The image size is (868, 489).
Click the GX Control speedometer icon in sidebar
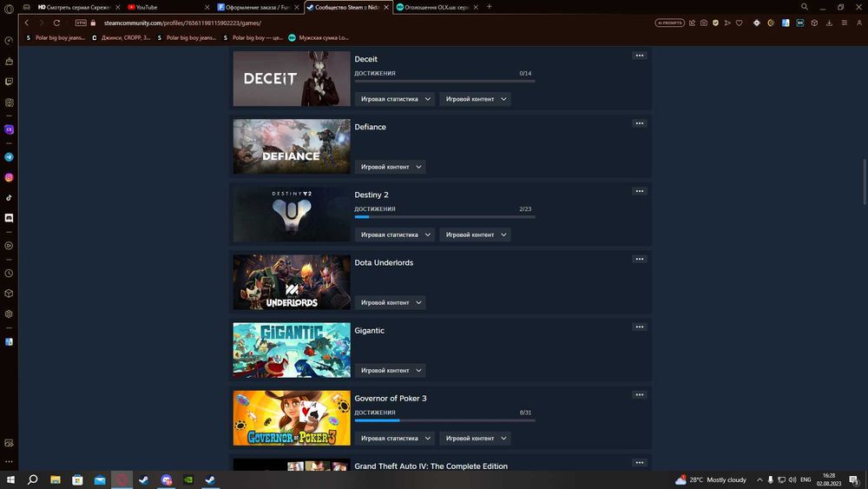coord(9,41)
